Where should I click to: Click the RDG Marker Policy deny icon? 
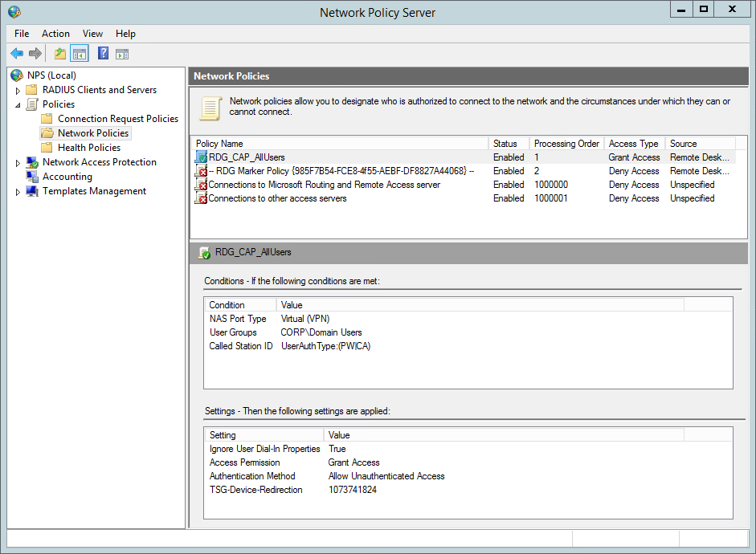(201, 170)
